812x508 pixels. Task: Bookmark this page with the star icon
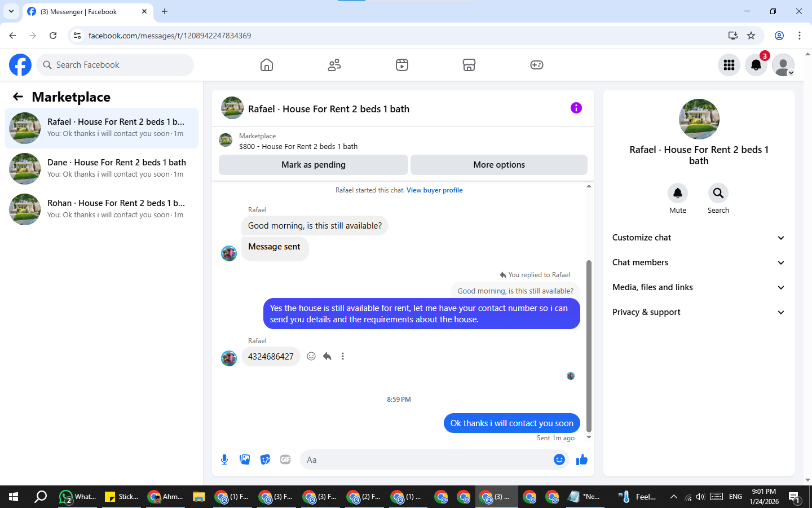[x=751, y=36]
